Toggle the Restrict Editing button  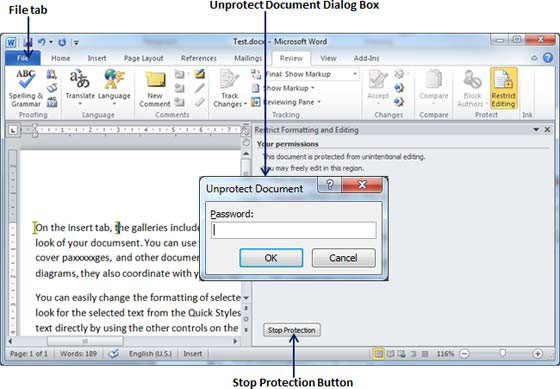(504, 88)
